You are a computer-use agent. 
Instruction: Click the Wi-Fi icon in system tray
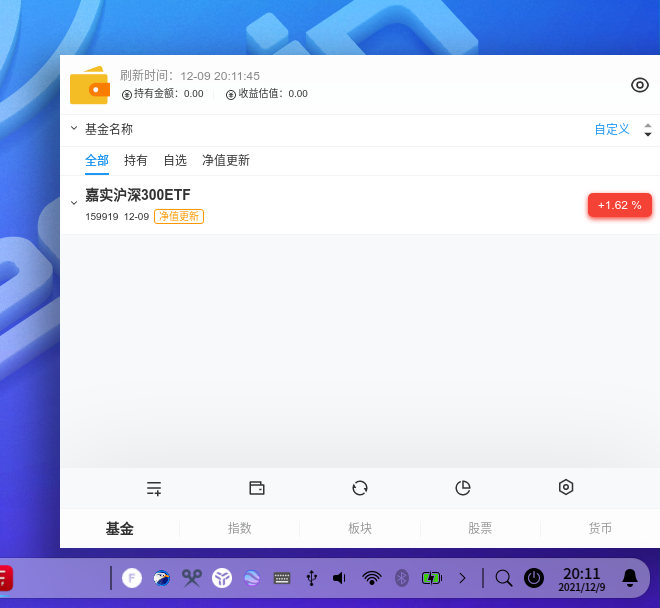click(x=372, y=577)
